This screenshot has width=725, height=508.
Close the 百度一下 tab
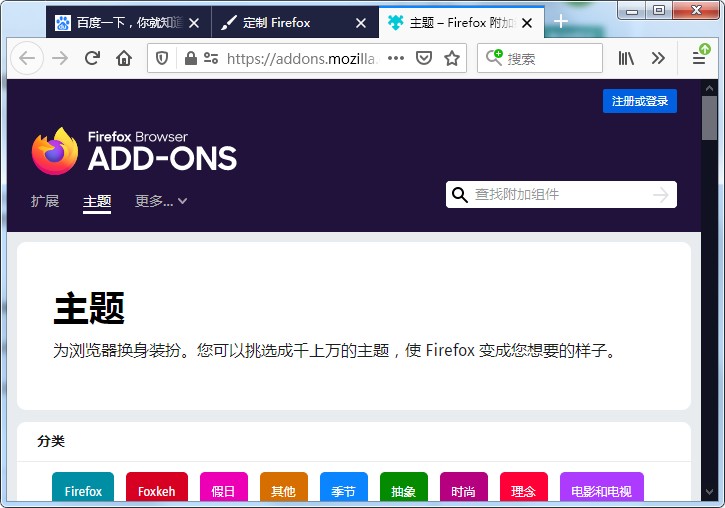pos(194,23)
